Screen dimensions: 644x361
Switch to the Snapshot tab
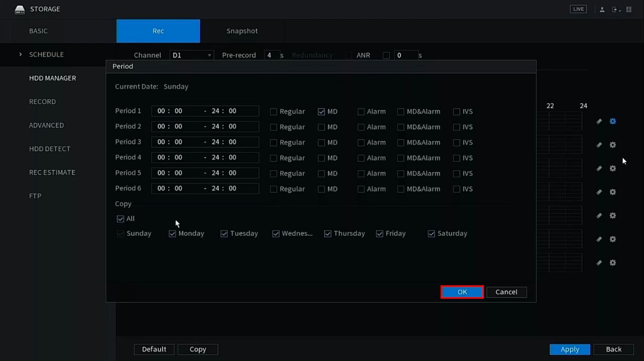tap(242, 31)
